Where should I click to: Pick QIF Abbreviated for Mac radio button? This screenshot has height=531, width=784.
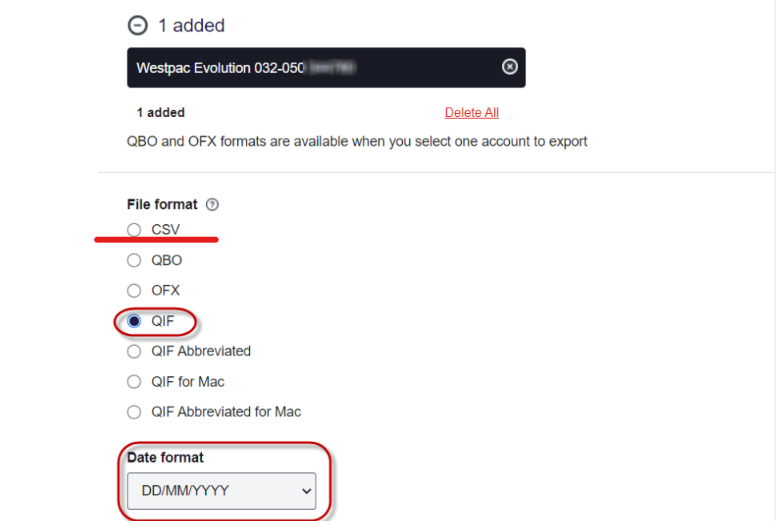pyautogui.click(x=134, y=411)
